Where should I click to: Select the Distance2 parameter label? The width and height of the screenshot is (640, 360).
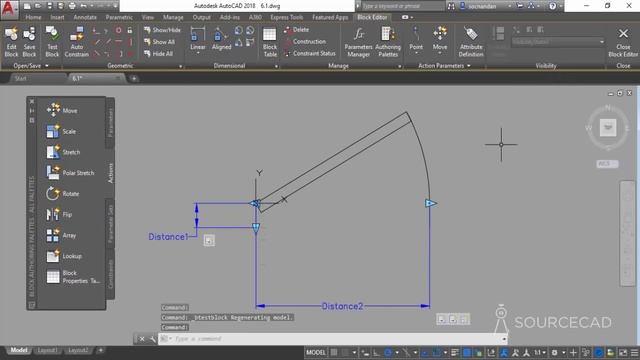pos(342,306)
